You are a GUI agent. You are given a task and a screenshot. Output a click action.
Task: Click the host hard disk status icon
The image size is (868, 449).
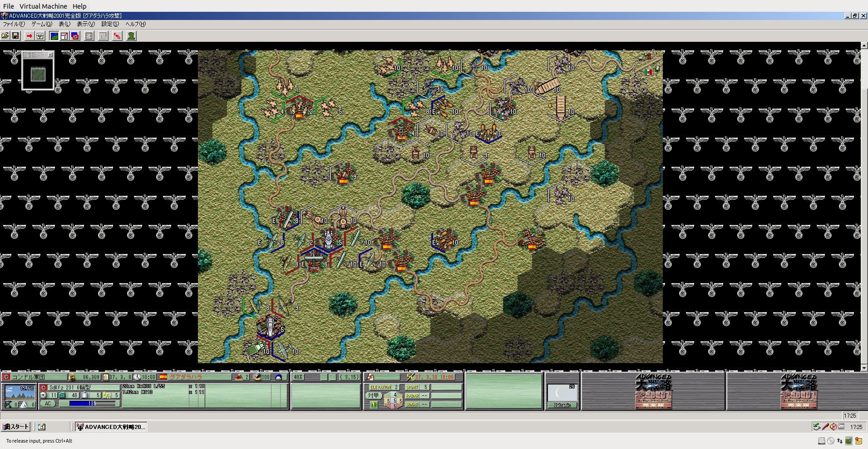822,441
